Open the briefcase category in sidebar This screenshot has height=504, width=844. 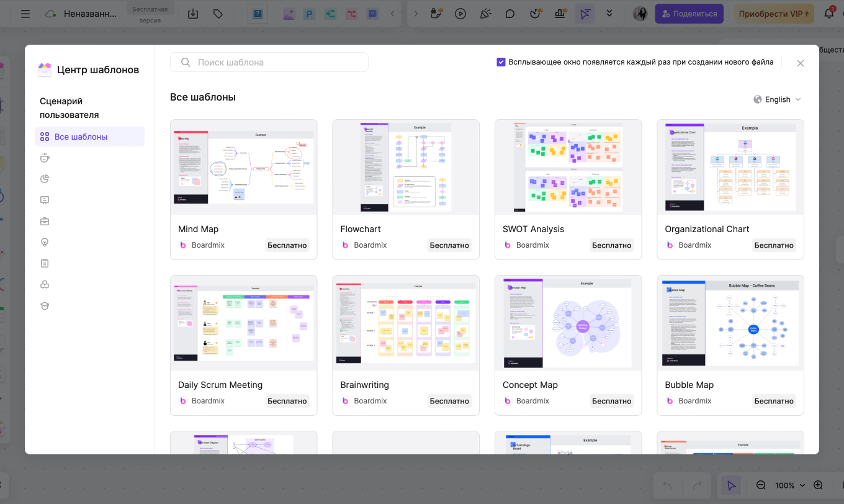[x=45, y=221]
